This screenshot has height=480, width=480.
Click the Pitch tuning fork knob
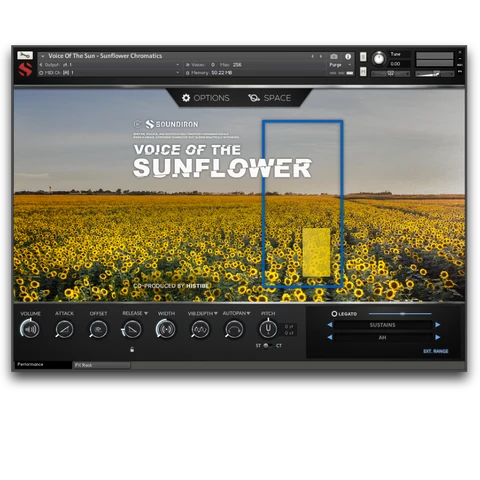(268, 329)
